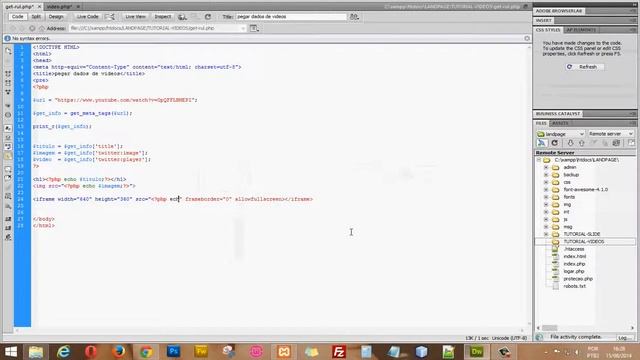Expand the backup folder
The height and width of the screenshot is (360, 640).
pos(546,175)
